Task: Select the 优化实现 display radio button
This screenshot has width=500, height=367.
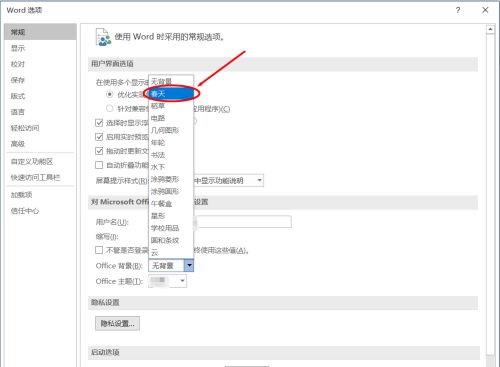Action: click(x=109, y=94)
